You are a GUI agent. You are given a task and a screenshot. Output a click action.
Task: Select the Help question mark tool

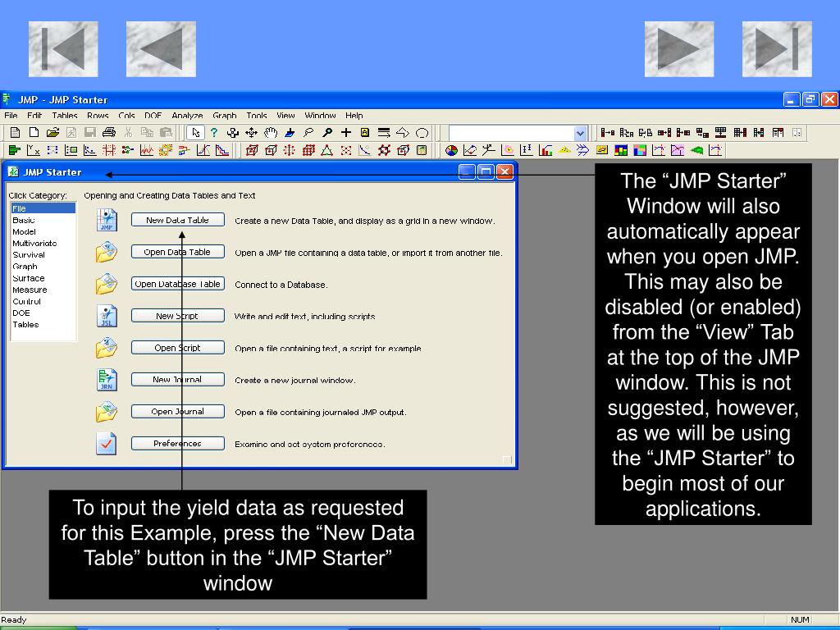(x=214, y=132)
